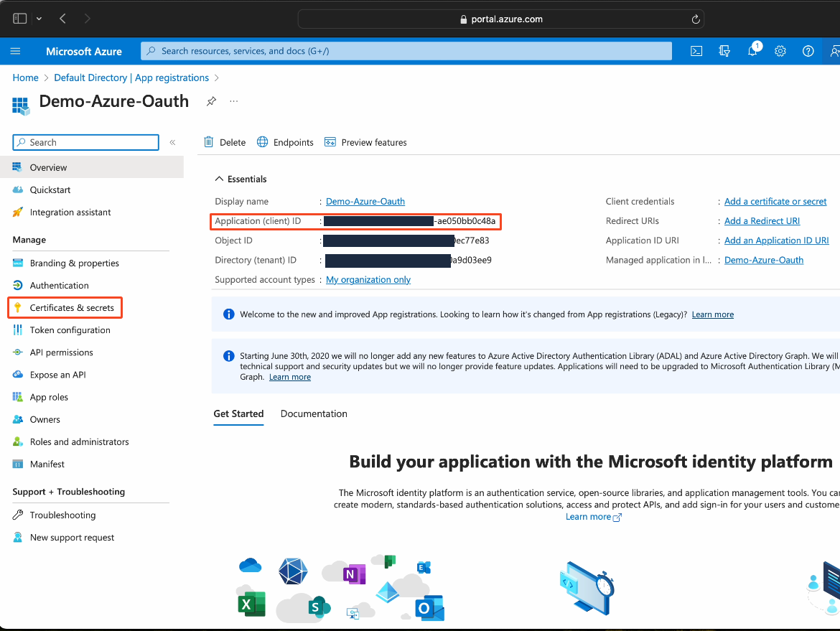The width and height of the screenshot is (840, 631).
Task: Switch to the Documentation tab
Action: pyautogui.click(x=314, y=413)
